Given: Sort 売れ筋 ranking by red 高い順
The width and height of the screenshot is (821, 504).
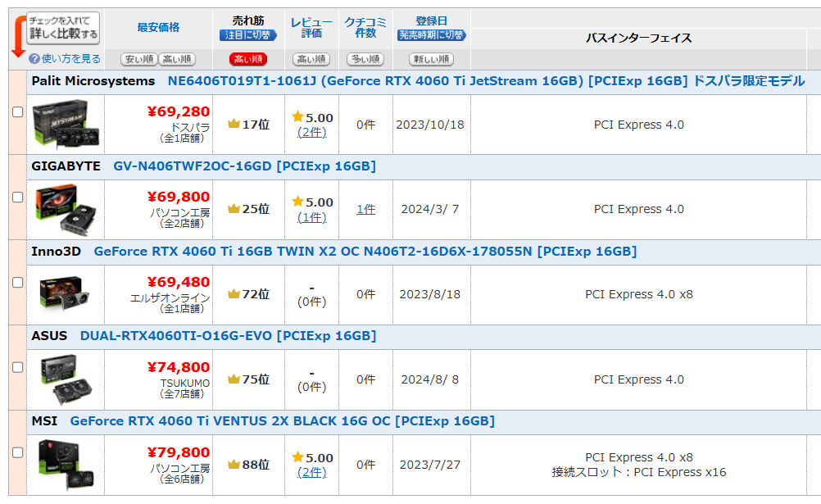Looking at the screenshot, I should click(x=248, y=59).
